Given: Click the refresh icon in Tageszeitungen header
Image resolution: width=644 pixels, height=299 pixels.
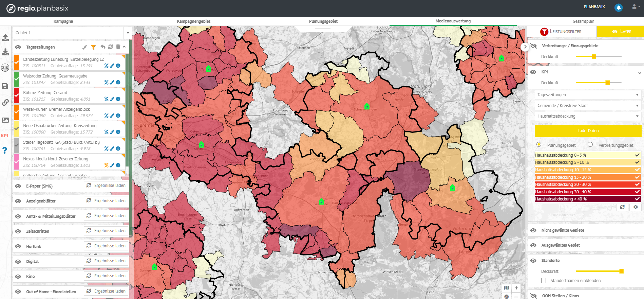Looking at the screenshot, I should pos(110,47).
